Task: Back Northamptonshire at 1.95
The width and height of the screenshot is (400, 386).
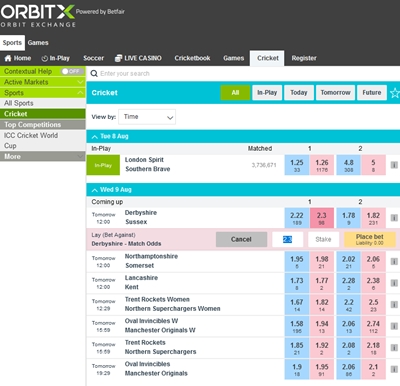Action: coord(297,261)
